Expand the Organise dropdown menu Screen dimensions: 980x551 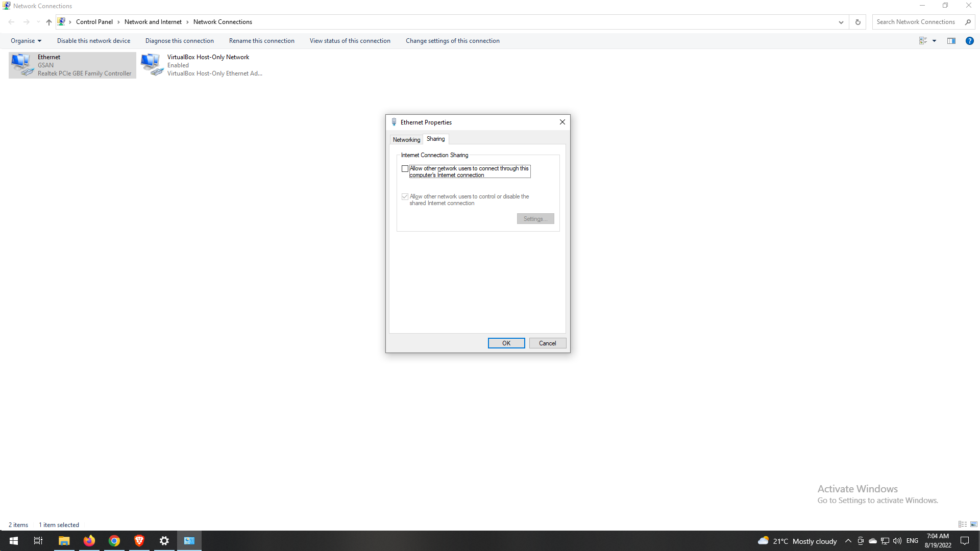(x=26, y=41)
